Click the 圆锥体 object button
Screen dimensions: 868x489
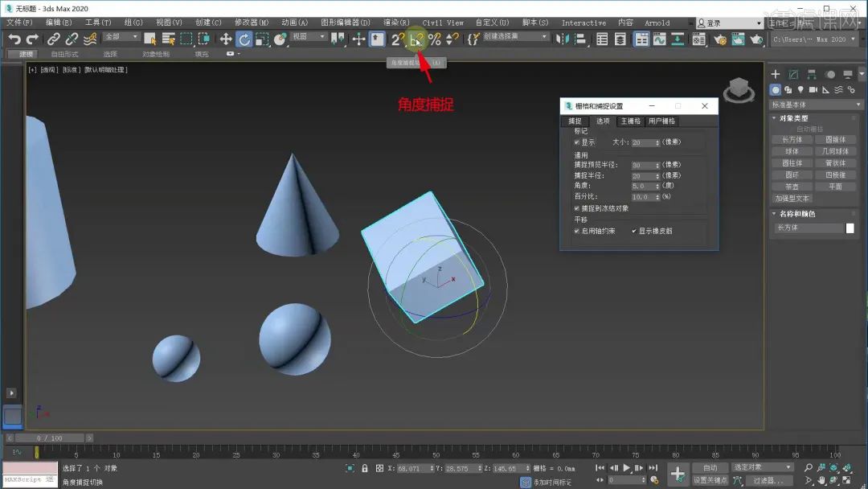point(835,139)
